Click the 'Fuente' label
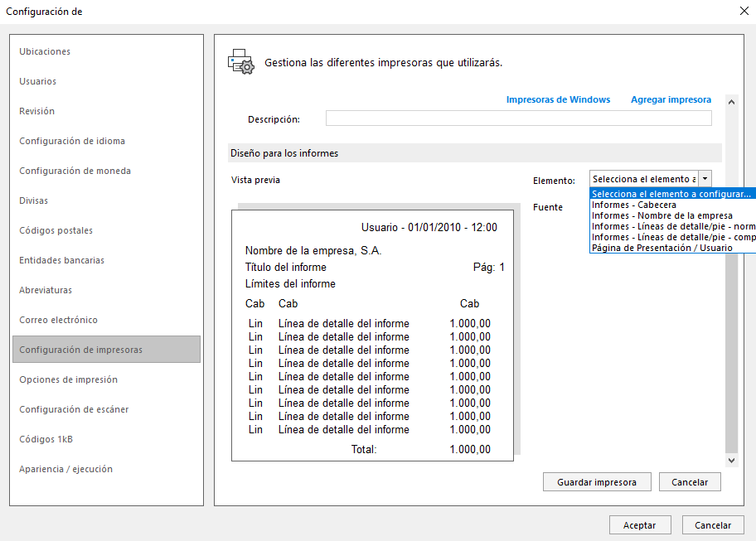 pyautogui.click(x=548, y=207)
